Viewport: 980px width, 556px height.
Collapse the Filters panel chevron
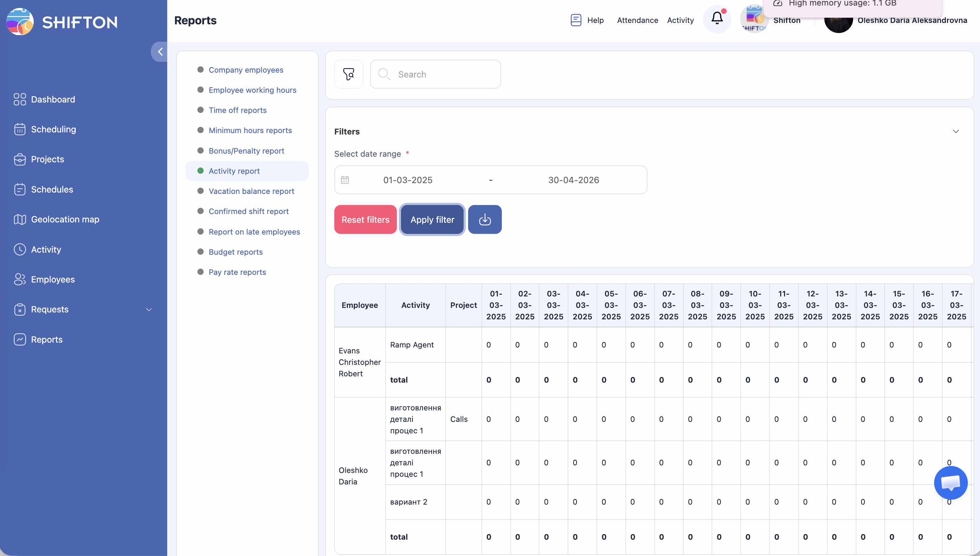[955, 131]
